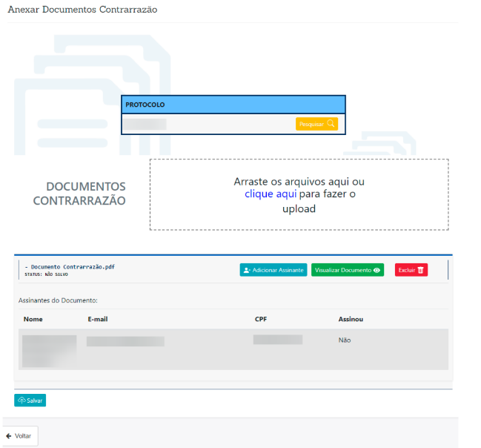Add a signer with Adicionar Assinante

[x=273, y=271]
